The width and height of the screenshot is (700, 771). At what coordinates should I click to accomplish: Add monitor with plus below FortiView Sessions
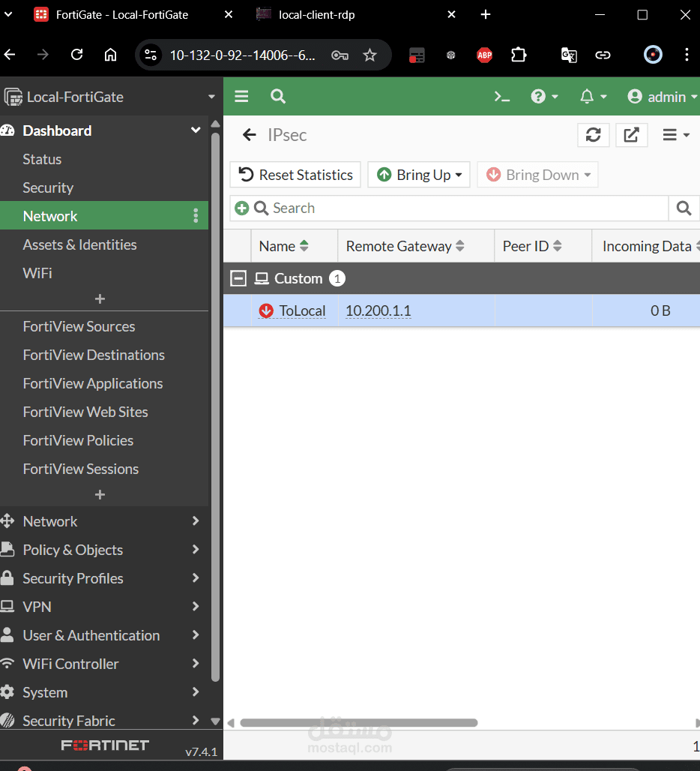point(100,495)
